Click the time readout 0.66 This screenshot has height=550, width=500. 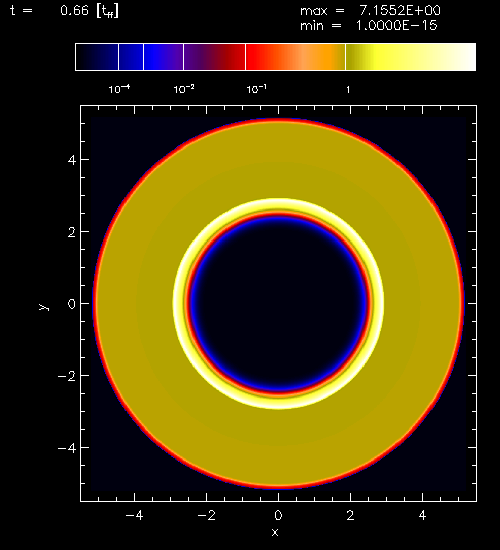coord(74,11)
